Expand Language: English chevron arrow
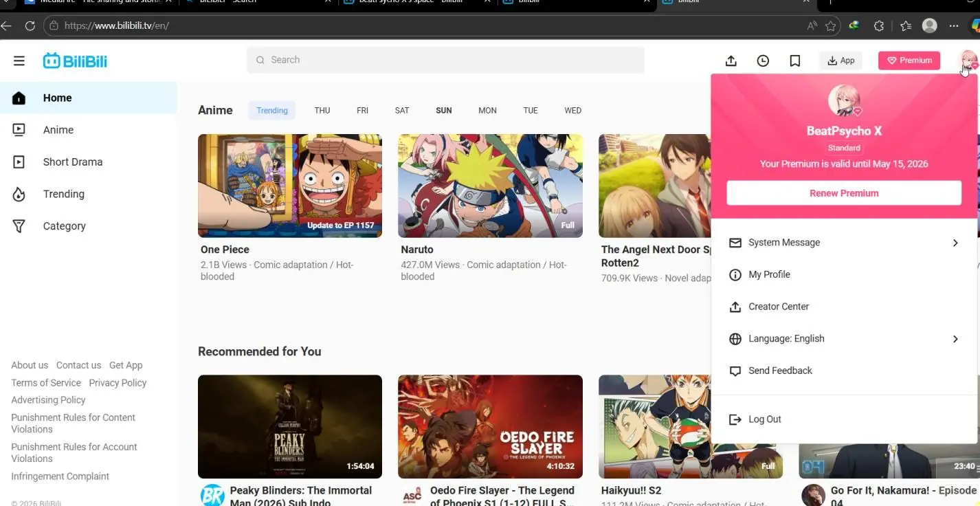980x506 pixels. [955, 338]
